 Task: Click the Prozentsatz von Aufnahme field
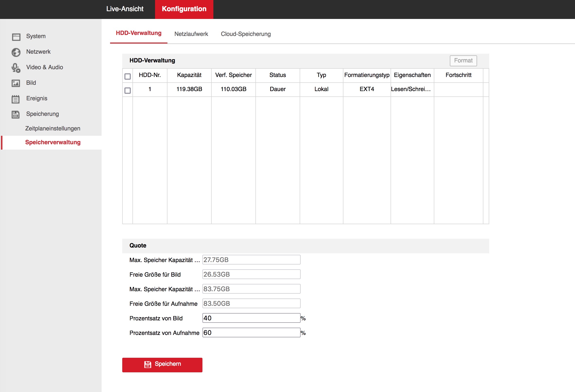click(x=251, y=333)
